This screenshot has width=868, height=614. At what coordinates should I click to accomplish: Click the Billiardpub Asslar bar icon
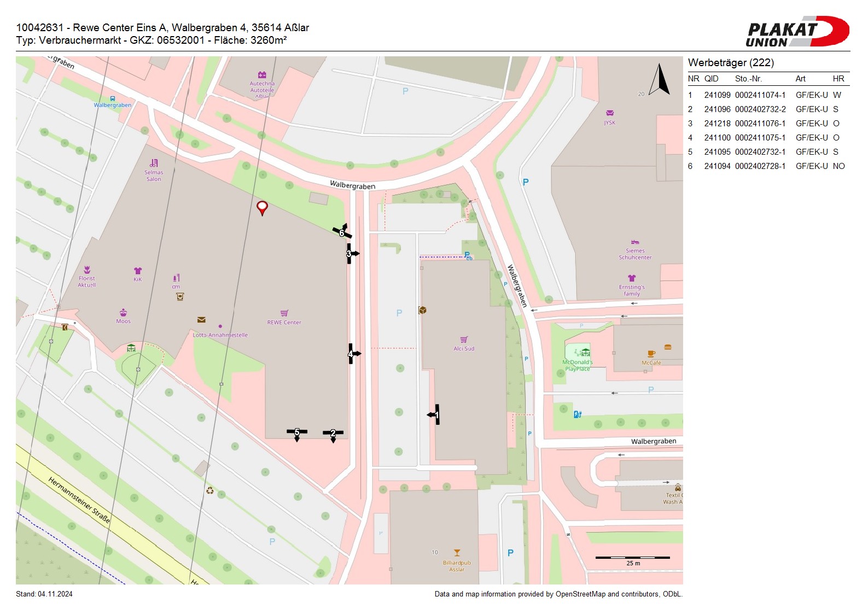pos(457,553)
